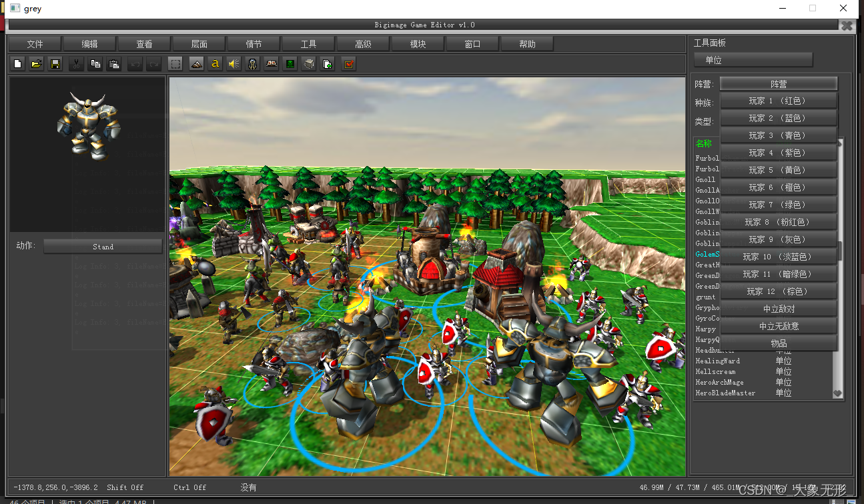Select the terrain mountain tool icon
Image resolution: width=864 pixels, height=504 pixels.
point(196,64)
